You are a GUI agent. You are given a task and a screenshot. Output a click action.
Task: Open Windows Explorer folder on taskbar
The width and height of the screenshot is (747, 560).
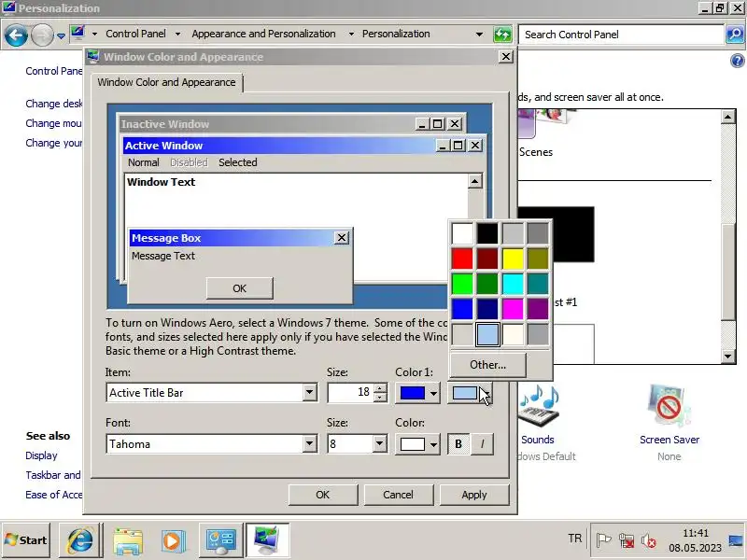click(x=127, y=540)
